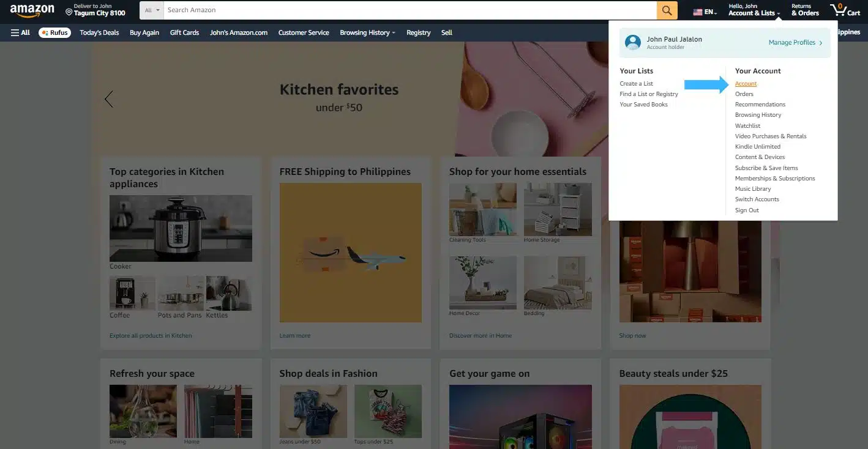Open Tops under $25 thumbnail
This screenshot has width=868, height=449.
(x=388, y=411)
